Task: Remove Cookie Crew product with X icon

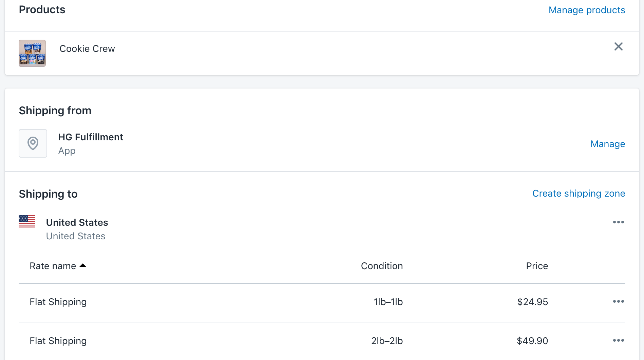Action: 618,46
